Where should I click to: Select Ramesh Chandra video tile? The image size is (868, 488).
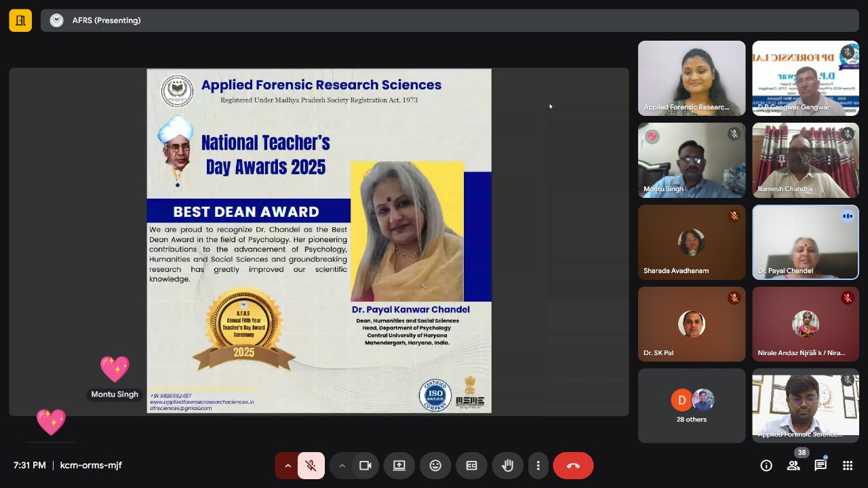806,160
